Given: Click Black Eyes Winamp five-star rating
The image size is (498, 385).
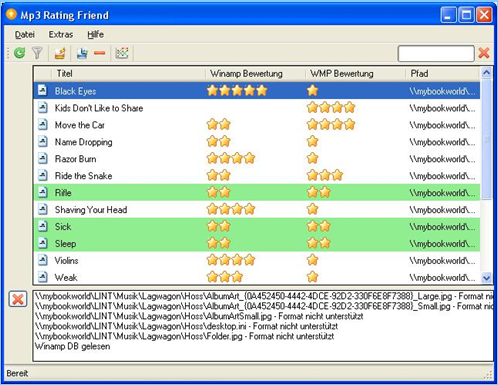Looking at the screenshot, I should coord(237,90).
